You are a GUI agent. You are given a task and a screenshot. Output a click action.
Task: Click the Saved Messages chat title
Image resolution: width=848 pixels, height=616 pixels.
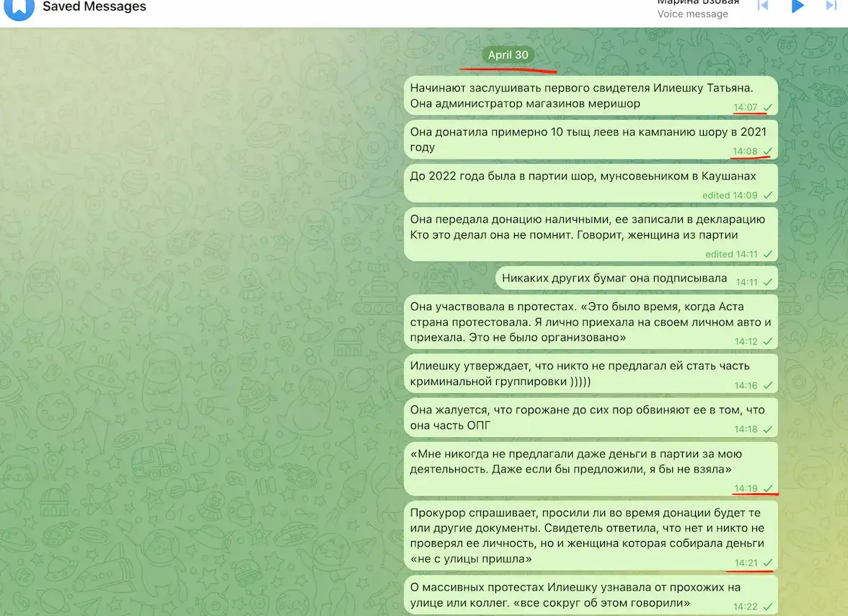(94, 6)
